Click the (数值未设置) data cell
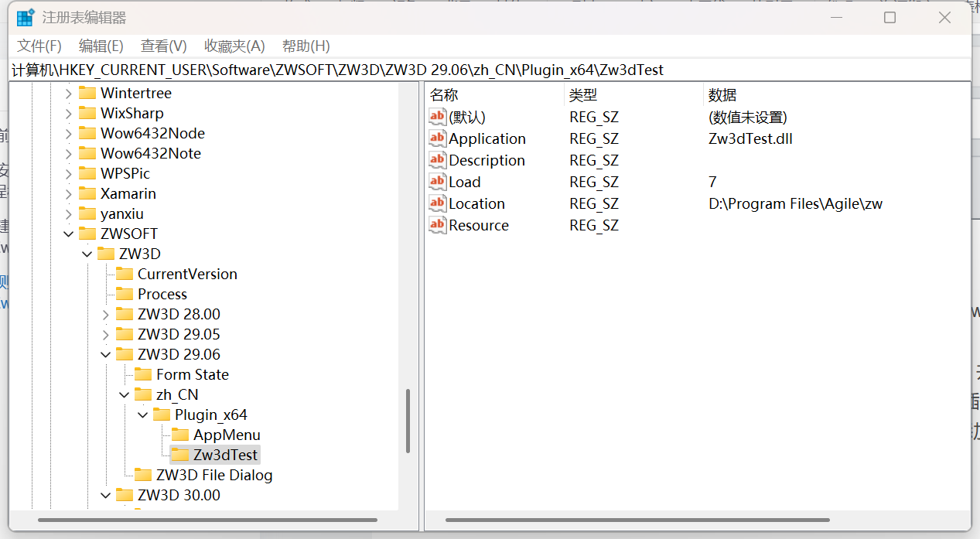This screenshot has width=980, height=539. [748, 117]
